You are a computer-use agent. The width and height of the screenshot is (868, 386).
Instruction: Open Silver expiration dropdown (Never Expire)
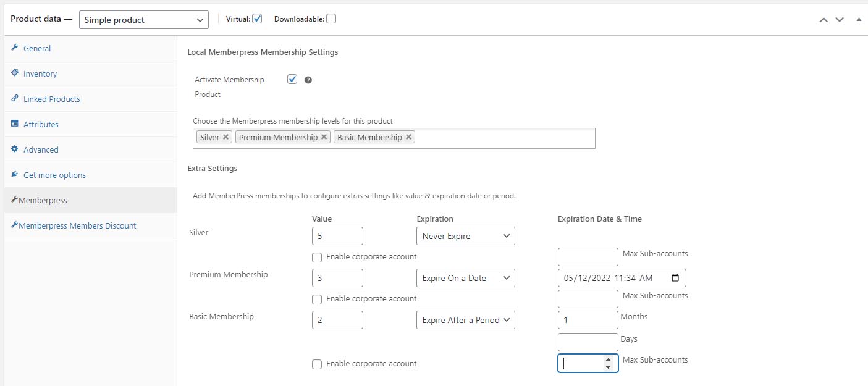coord(466,236)
